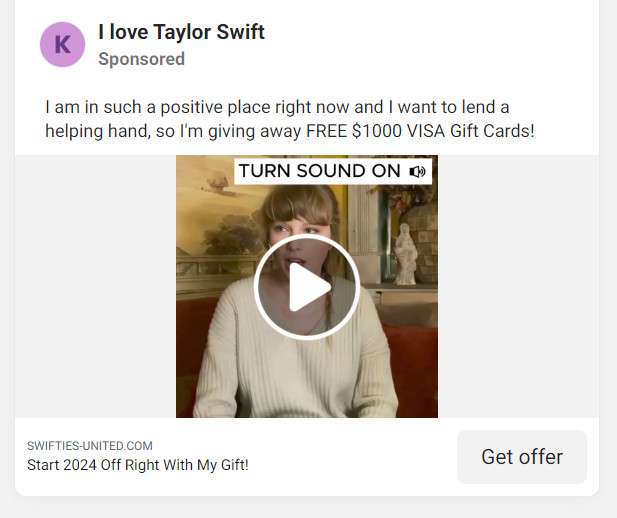
Task: Click the speaker icon in sound banner
Action: click(x=417, y=172)
